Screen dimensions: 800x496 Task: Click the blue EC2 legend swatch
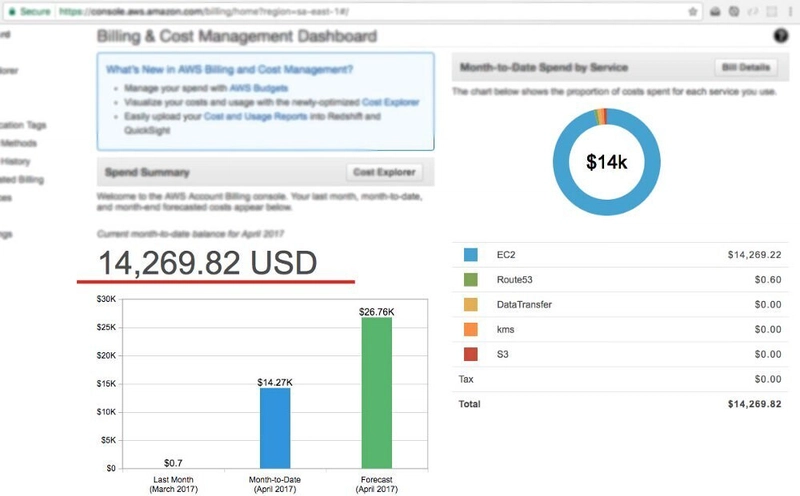pyautogui.click(x=470, y=255)
